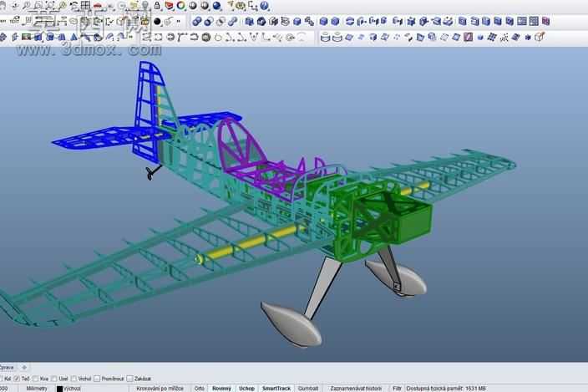Click the blue cone icon in left toolbar
Screen dimensions: 588x392
pyautogui.click(x=73, y=37)
